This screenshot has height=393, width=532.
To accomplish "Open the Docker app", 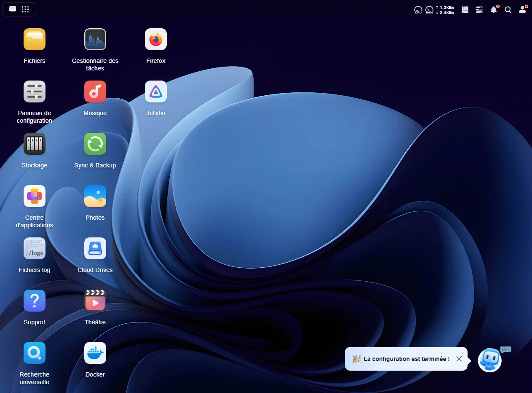I will pos(95,353).
